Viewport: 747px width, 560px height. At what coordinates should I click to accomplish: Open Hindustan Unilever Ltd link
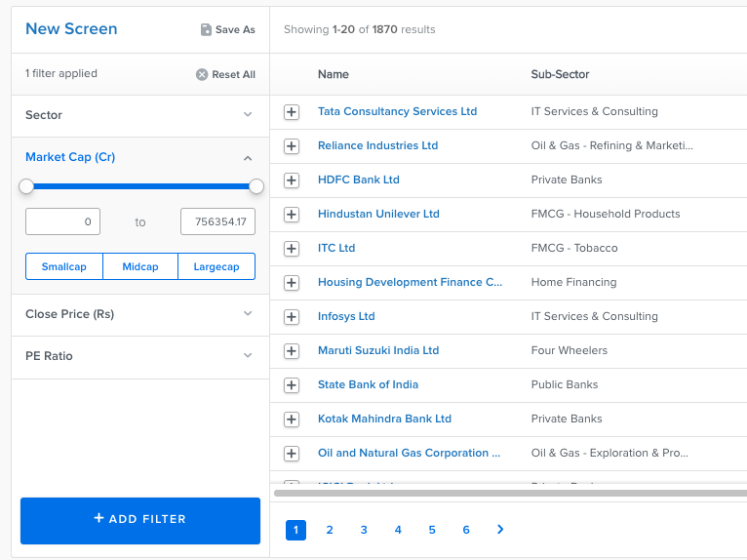pos(378,214)
